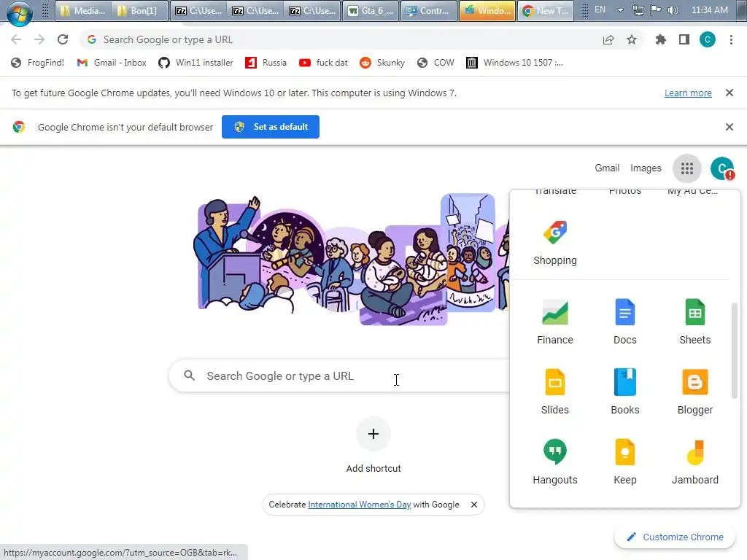
Task: Open Gmail link on Google page
Action: pyautogui.click(x=607, y=168)
